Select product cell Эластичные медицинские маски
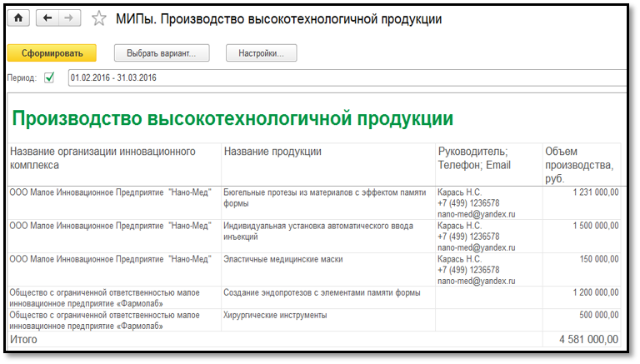The image size is (640, 364). pyautogui.click(x=328, y=270)
